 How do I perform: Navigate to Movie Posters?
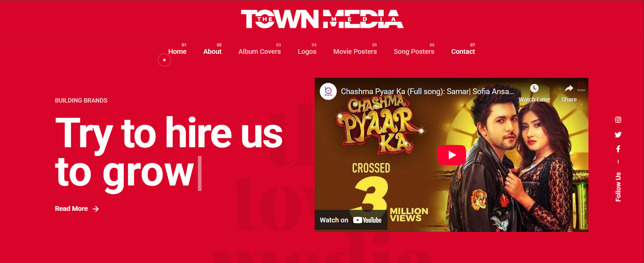pyautogui.click(x=355, y=51)
